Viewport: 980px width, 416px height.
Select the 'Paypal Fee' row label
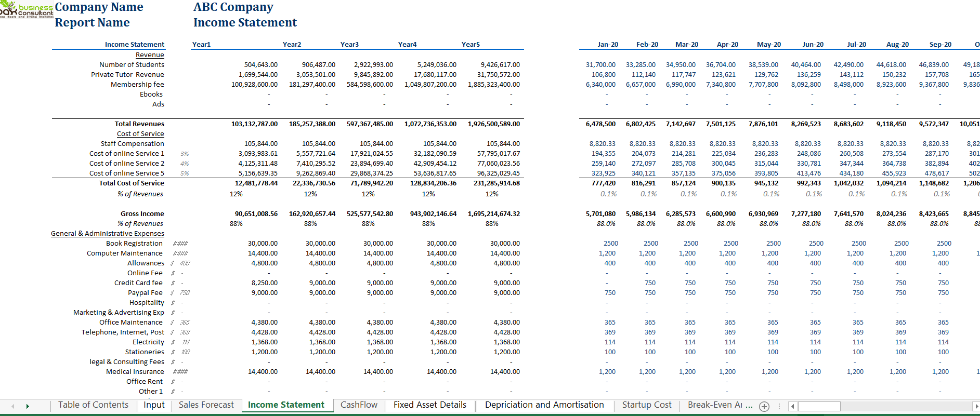pyautogui.click(x=145, y=293)
